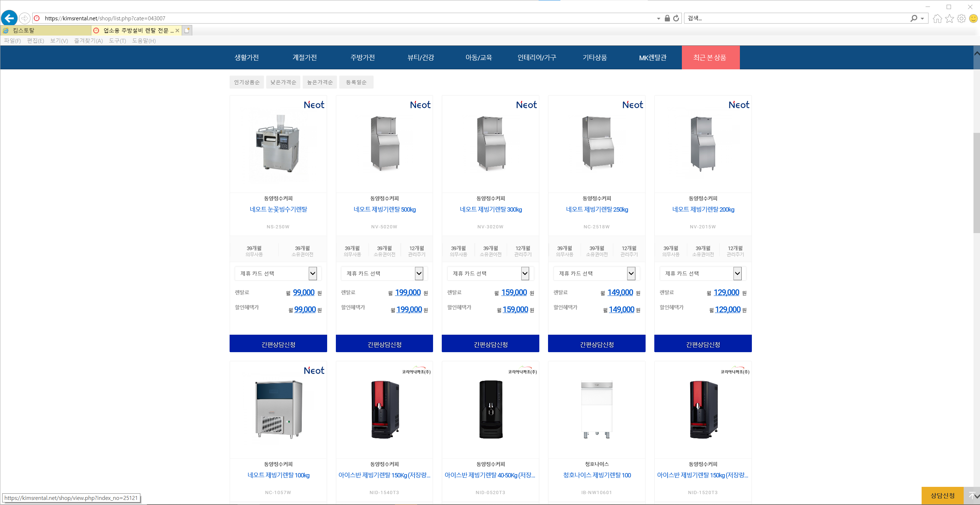Open the 편집(E) menu

pos(36,41)
